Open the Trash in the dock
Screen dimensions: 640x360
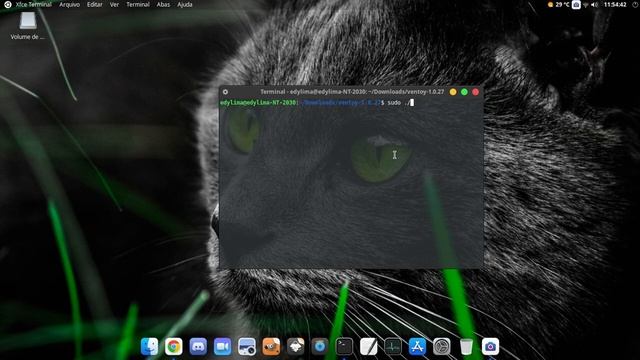tap(466, 347)
